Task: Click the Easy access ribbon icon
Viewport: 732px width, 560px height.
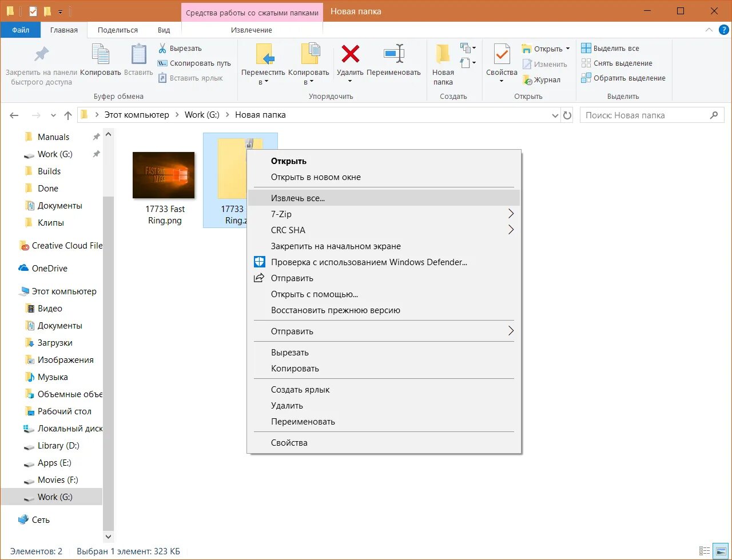Action: click(468, 63)
